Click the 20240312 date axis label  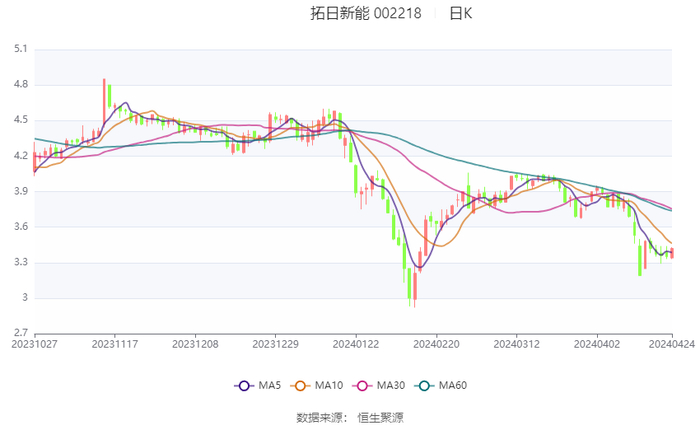click(x=516, y=343)
